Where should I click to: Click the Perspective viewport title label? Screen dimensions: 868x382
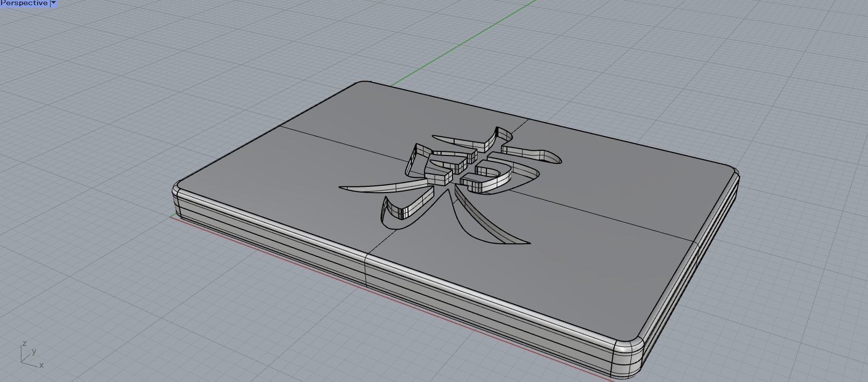pos(24,3)
